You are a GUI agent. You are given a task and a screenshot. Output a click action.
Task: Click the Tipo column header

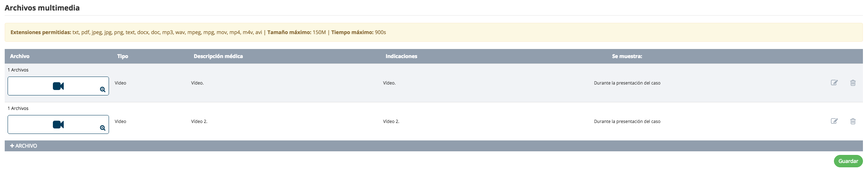[123, 56]
